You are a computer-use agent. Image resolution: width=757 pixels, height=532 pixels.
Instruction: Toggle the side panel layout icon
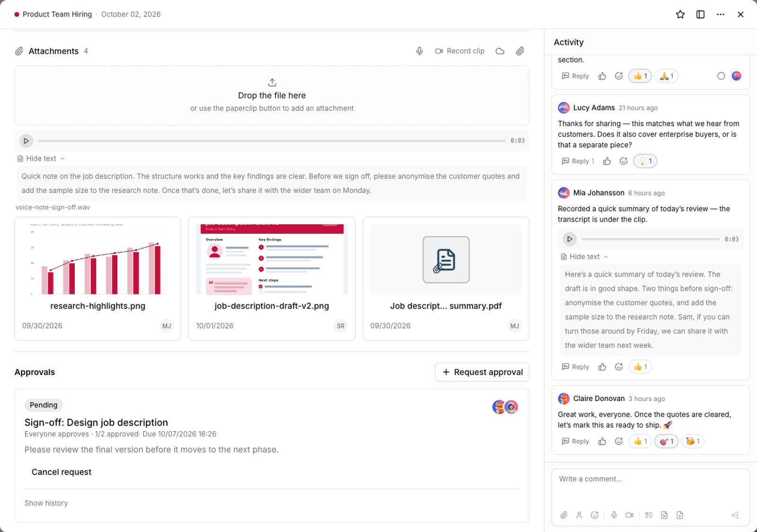click(701, 14)
